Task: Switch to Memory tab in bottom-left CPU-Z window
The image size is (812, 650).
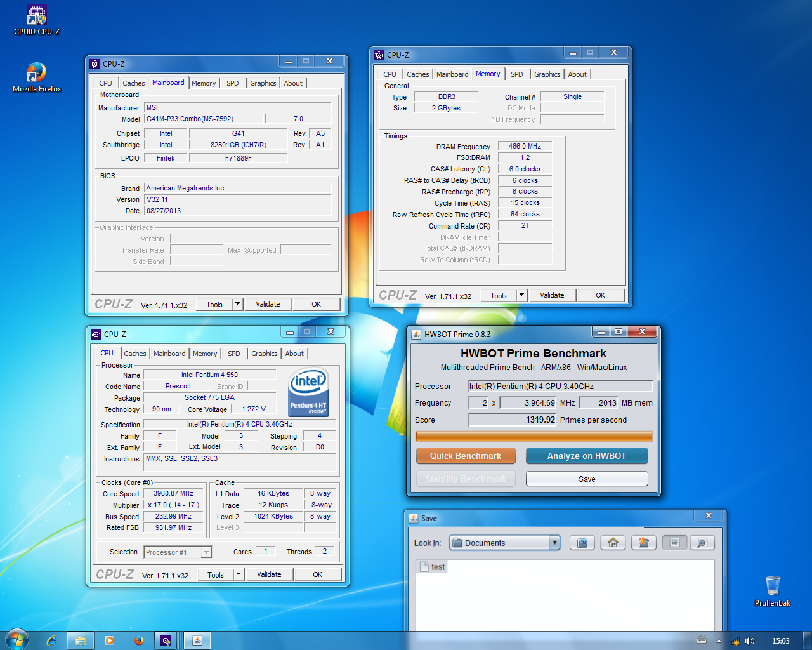Action: click(205, 354)
